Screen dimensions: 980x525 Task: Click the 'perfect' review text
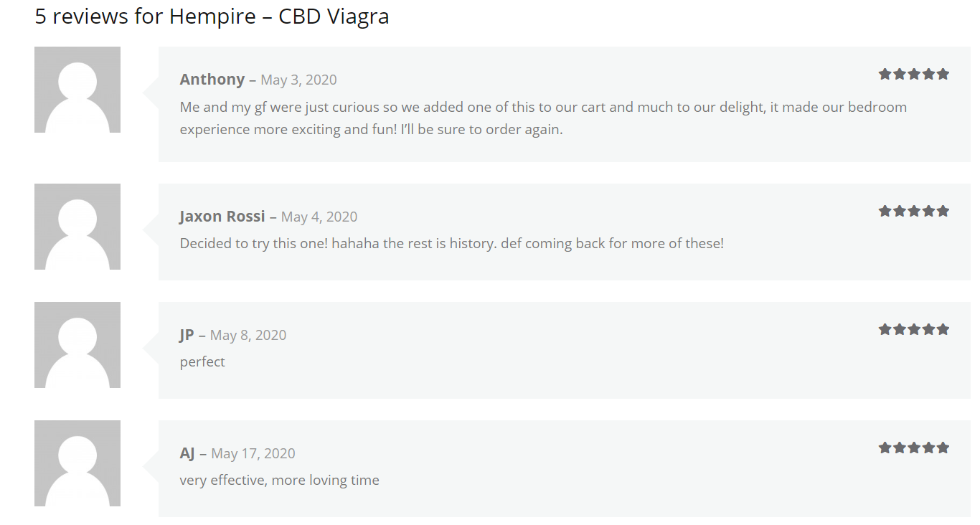point(202,361)
